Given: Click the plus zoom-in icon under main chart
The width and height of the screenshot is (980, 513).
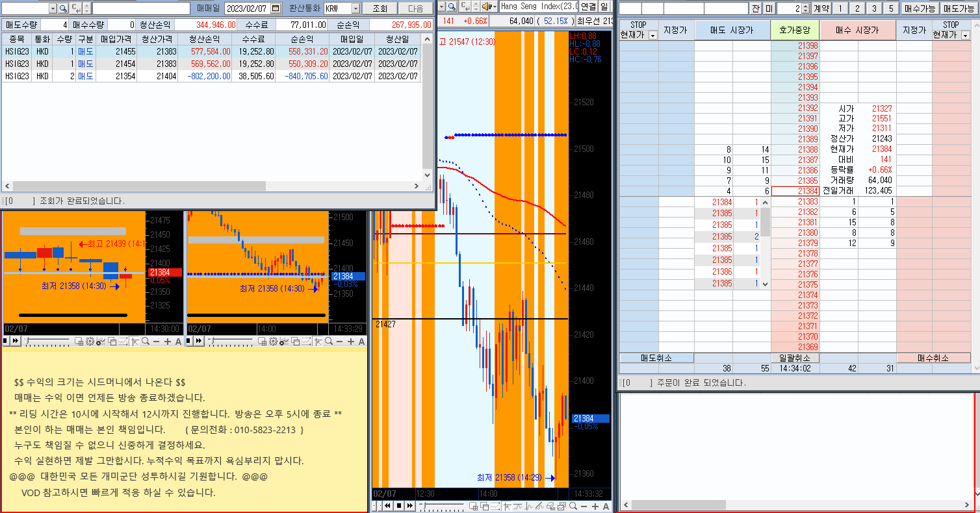Looking at the screenshot, I should pos(595,506).
